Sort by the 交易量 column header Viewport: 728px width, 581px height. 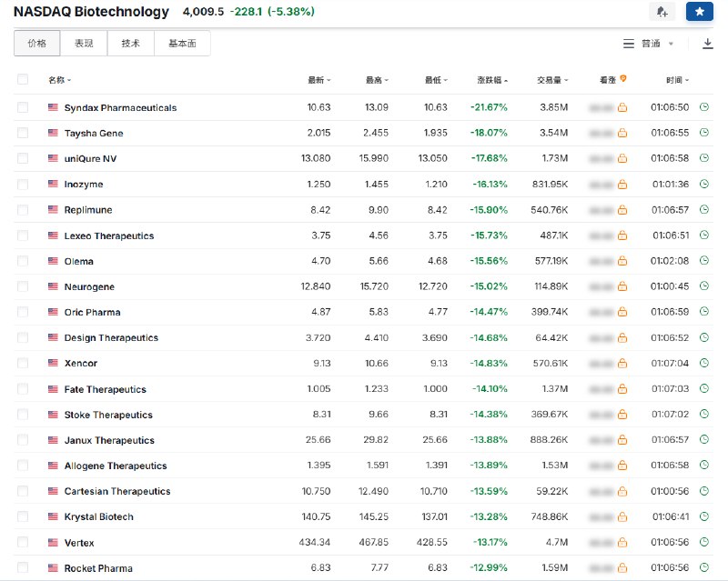552,80
